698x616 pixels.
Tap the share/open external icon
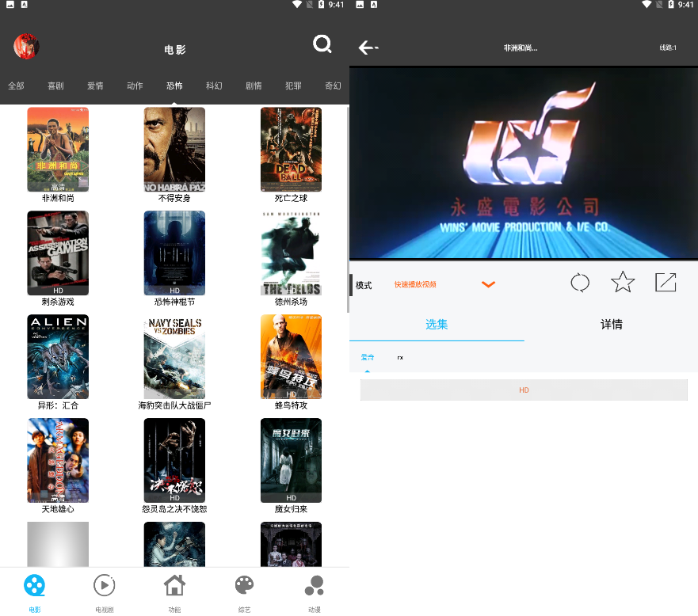click(666, 282)
